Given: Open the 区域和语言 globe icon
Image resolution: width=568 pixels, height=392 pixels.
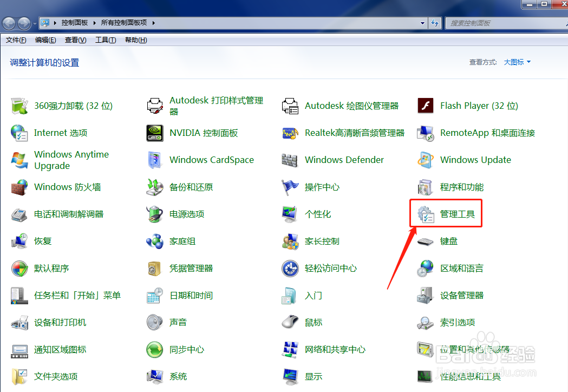Looking at the screenshot, I should (x=426, y=269).
